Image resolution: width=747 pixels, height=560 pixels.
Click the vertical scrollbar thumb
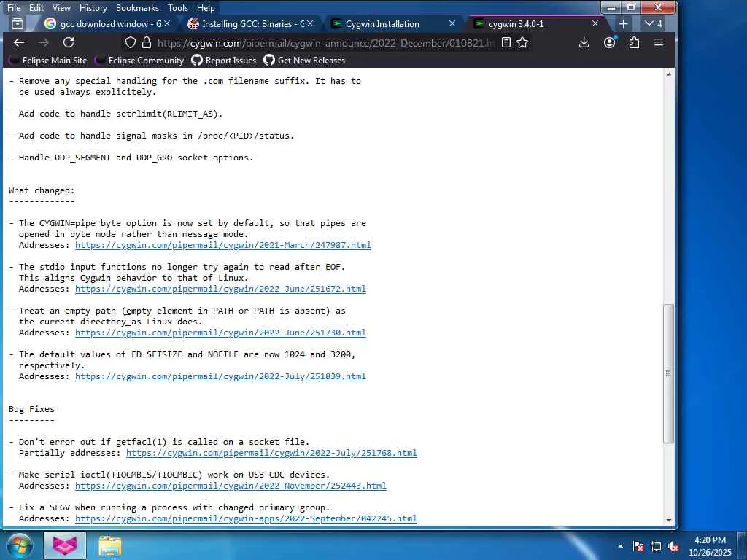(x=669, y=374)
